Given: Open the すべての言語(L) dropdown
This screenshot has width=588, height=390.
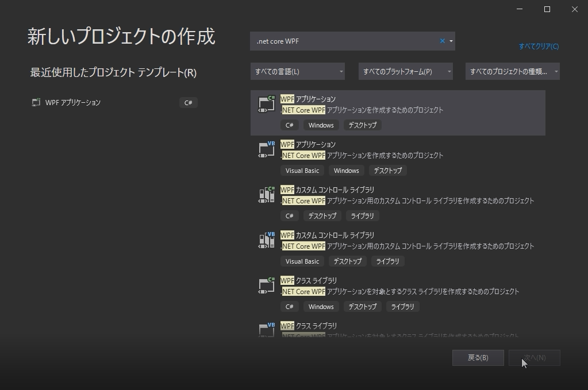Looking at the screenshot, I should click(297, 71).
